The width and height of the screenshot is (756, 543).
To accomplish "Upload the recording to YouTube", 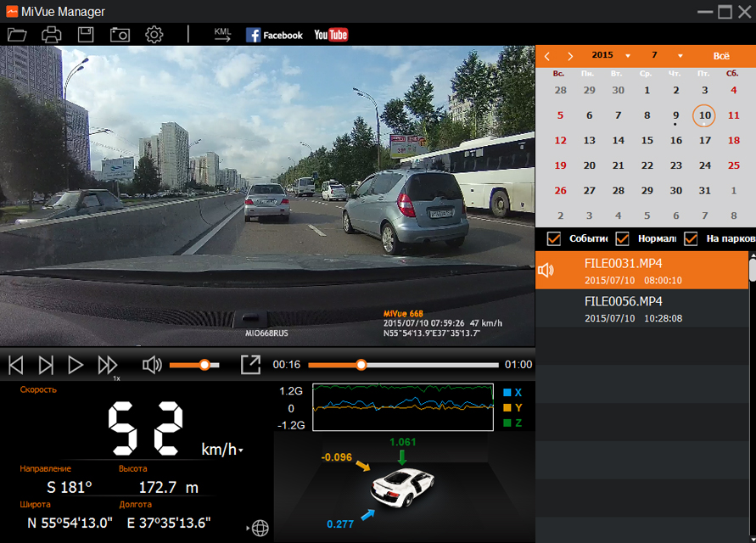I will point(330,34).
